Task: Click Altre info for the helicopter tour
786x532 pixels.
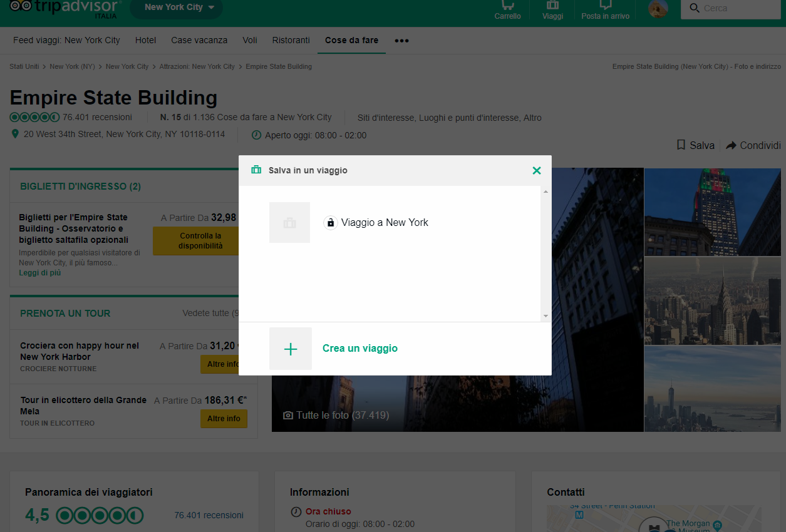Action: click(x=224, y=419)
